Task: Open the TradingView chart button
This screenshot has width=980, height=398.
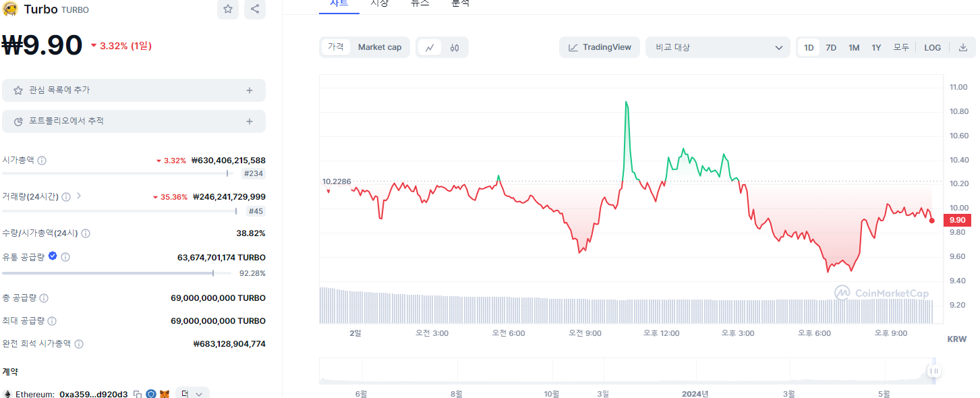Action: (600, 47)
